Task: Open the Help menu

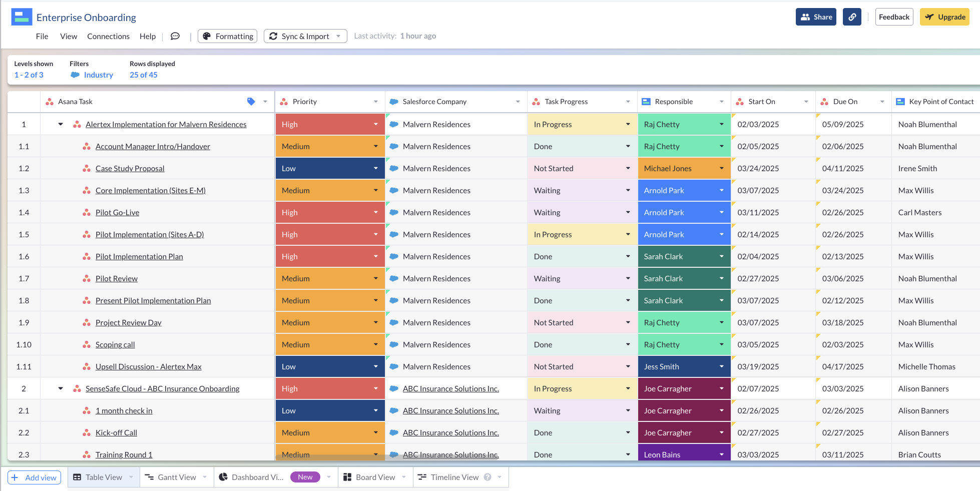Action: tap(148, 36)
